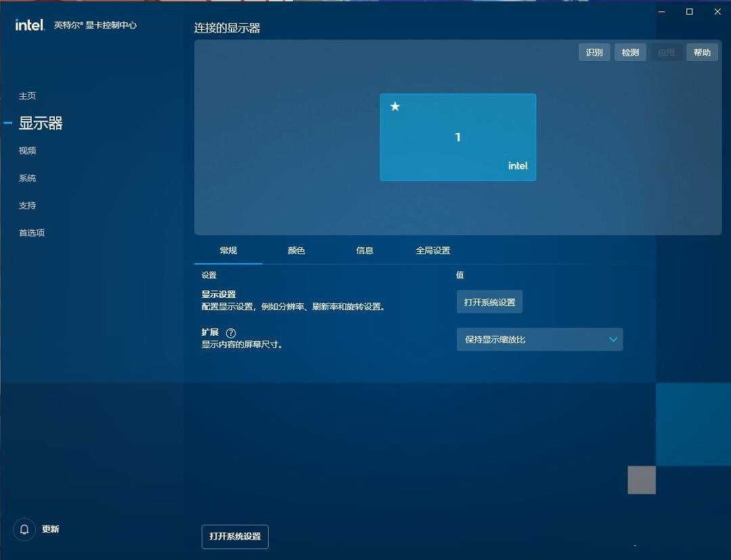Screen dimensions: 731x560
Task: Select the display thumbnail labeled 1
Action: coord(458,137)
